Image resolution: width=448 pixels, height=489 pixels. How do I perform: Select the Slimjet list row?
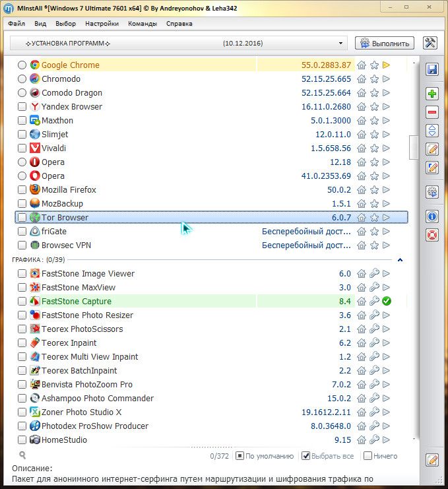pos(211,135)
